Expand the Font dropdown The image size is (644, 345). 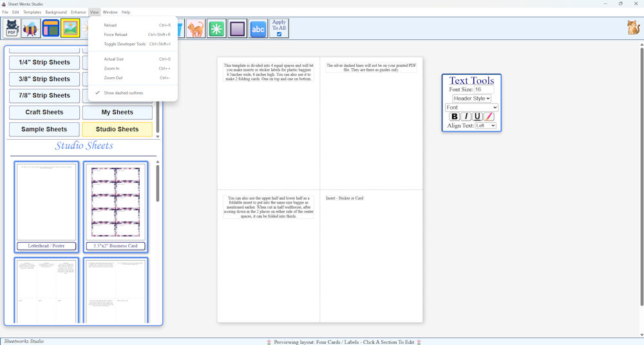click(471, 107)
